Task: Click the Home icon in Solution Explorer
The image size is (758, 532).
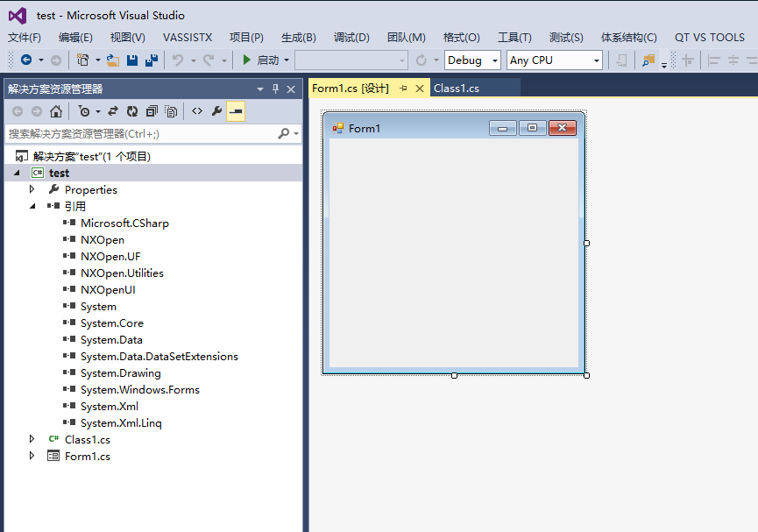Action: pyautogui.click(x=56, y=111)
